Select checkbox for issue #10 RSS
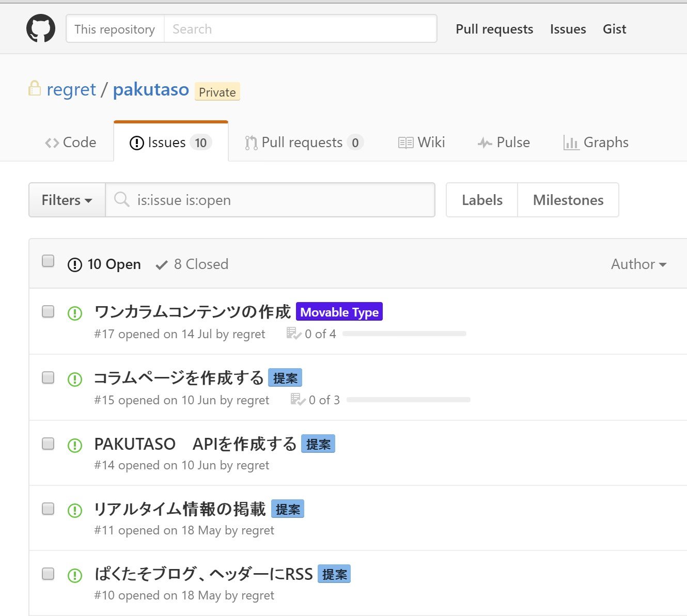This screenshot has height=616, width=687. 48,574
